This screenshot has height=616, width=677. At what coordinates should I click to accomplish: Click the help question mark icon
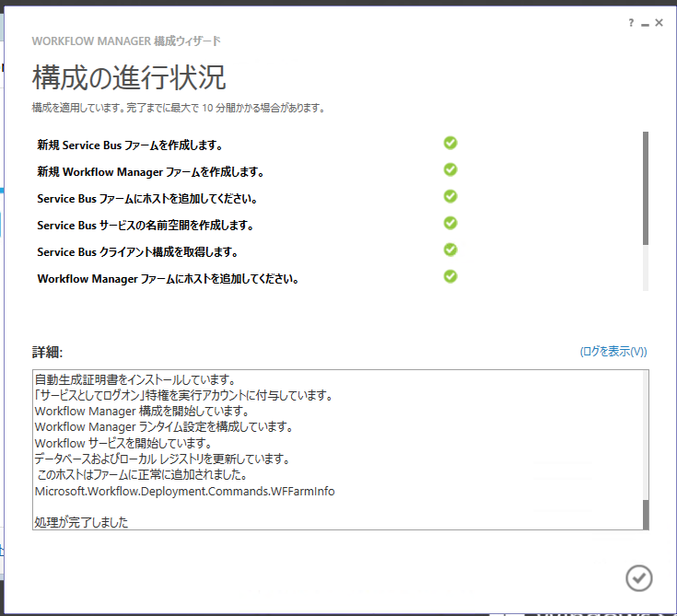click(631, 23)
